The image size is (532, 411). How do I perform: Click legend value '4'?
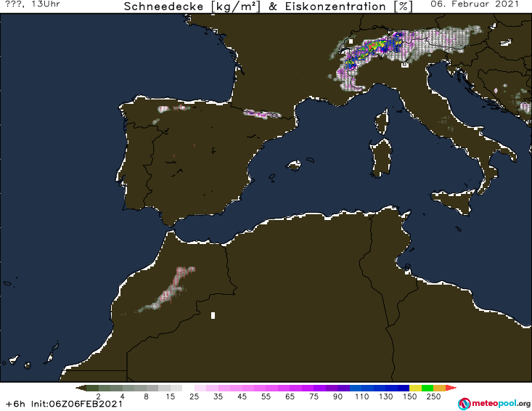[122, 396]
